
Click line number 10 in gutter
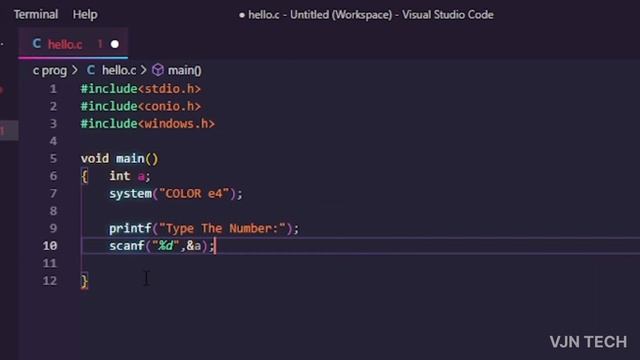[x=50, y=246]
